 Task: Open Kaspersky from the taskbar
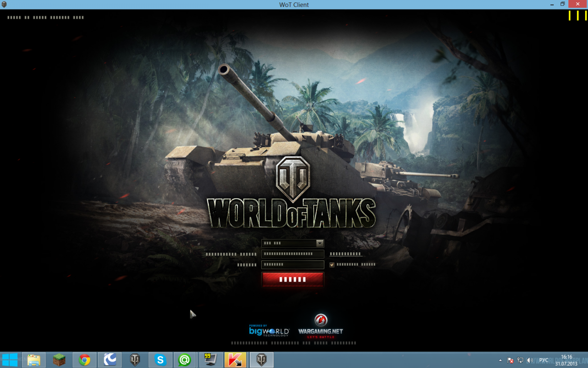coord(236,360)
